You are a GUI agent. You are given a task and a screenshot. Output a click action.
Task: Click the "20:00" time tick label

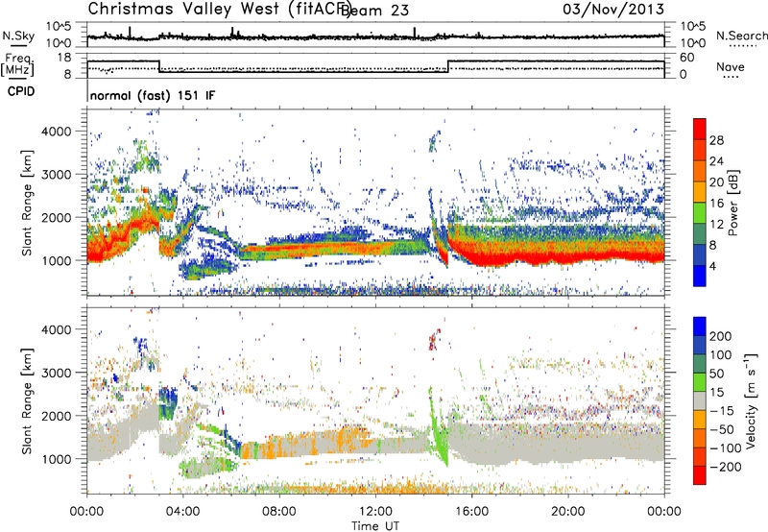pos(567,512)
